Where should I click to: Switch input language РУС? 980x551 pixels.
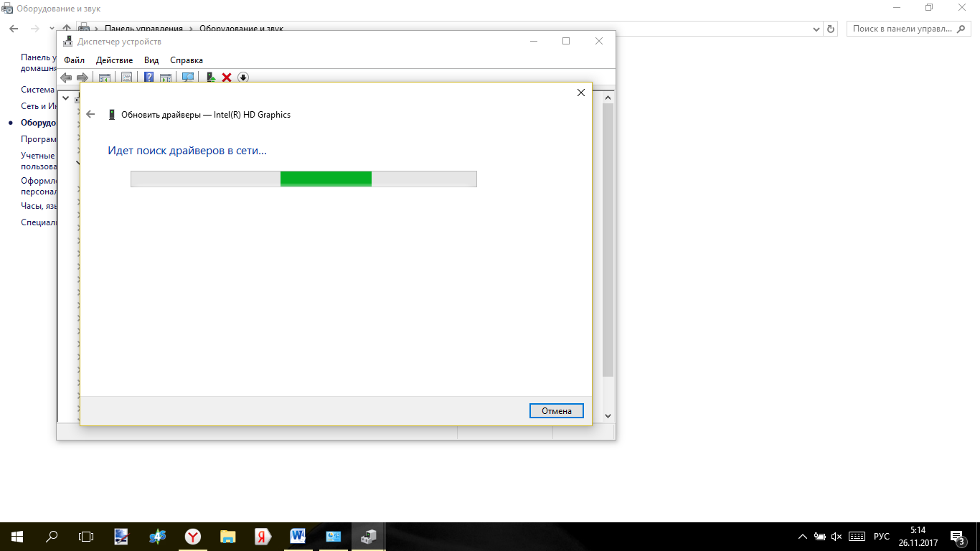click(x=882, y=537)
